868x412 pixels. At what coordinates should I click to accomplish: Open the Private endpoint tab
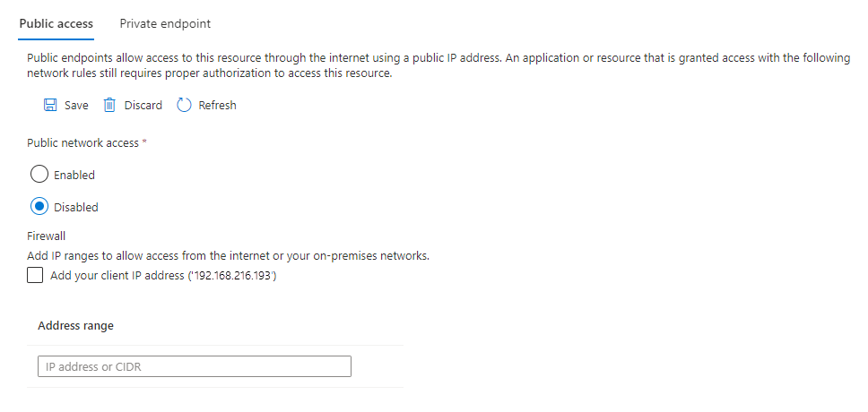(165, 23)
